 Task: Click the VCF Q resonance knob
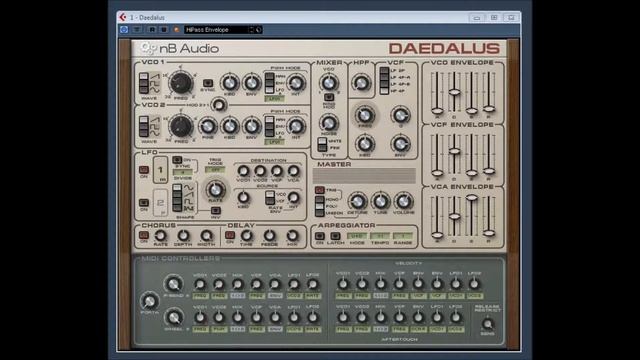tap(400, 116)
